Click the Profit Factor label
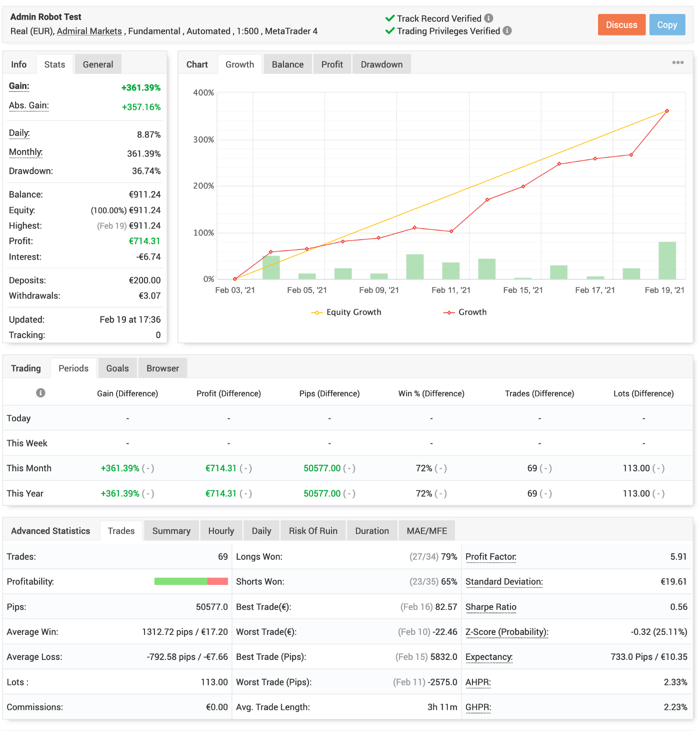The image size is (700, 731). pos(491,557)
